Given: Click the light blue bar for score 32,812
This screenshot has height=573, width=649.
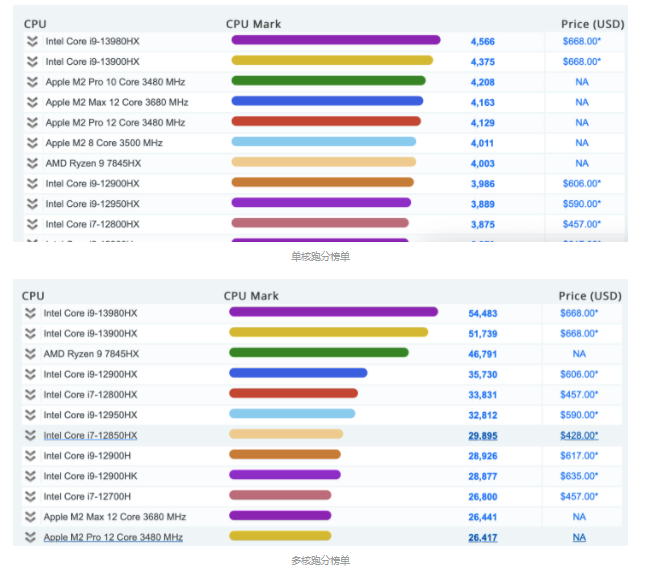Looking at the screenshot, I should [292, 413].
